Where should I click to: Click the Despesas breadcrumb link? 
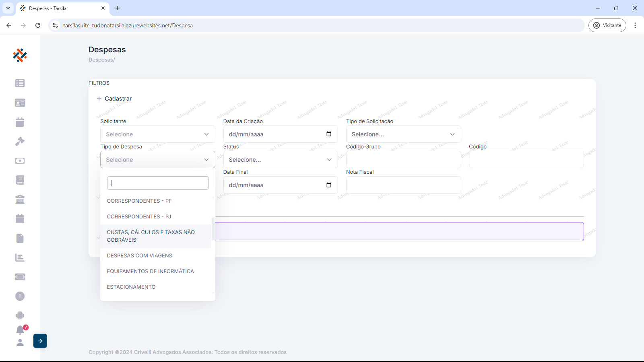click(x=101, y=60)
